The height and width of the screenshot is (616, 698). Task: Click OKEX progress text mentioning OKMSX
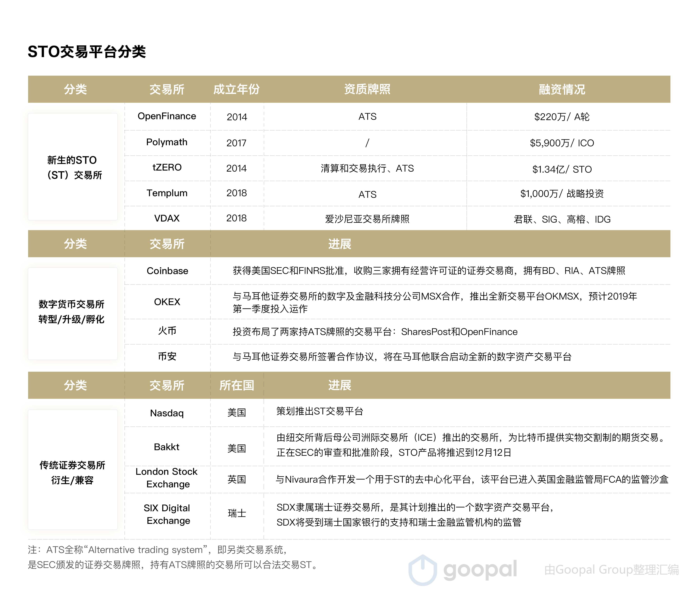point(435,302)
